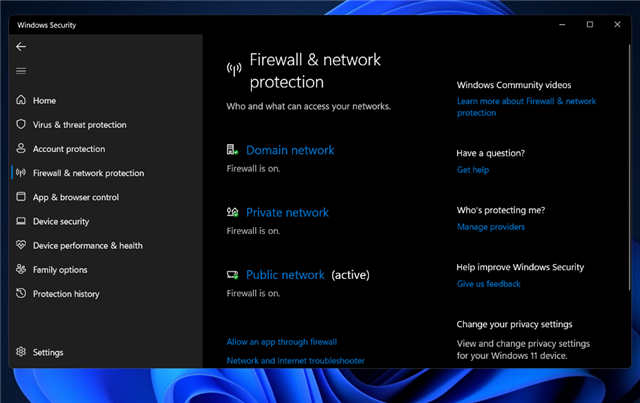Click the Account protection person icon
640x403 pixels.
pos(21,149)
